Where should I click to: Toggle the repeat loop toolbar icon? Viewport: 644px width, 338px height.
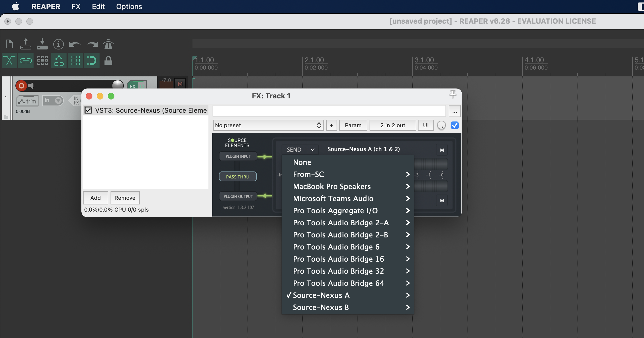click(x=92, y=60)
